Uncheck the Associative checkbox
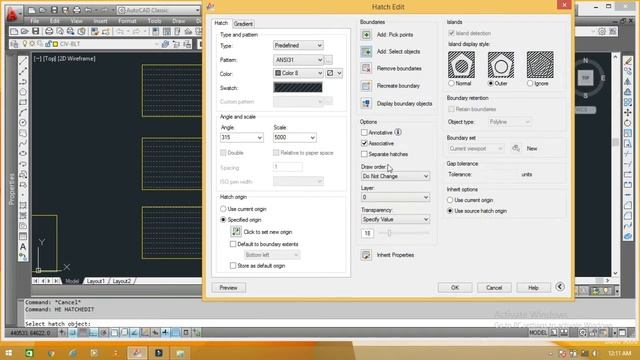The width and height of the screenshot is (640, 360). click(x=364, y=143)
